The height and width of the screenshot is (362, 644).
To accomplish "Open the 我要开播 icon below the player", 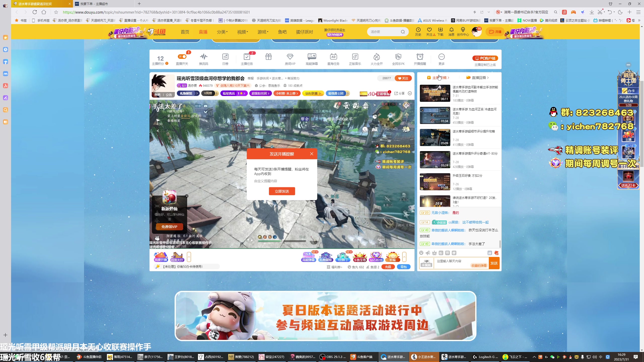I will [161, 257].
